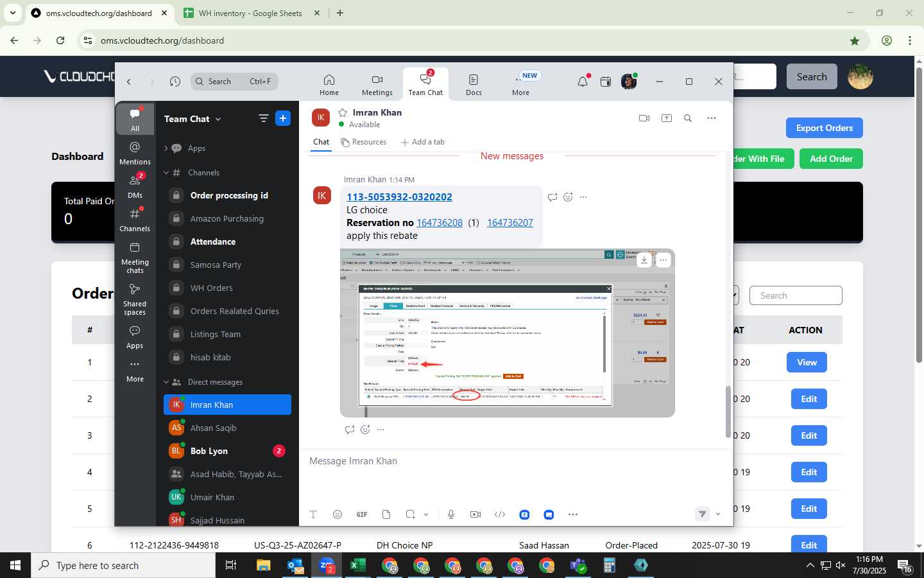Open Zoom history clock icon
924x578 pixels.
click(175, 82)
